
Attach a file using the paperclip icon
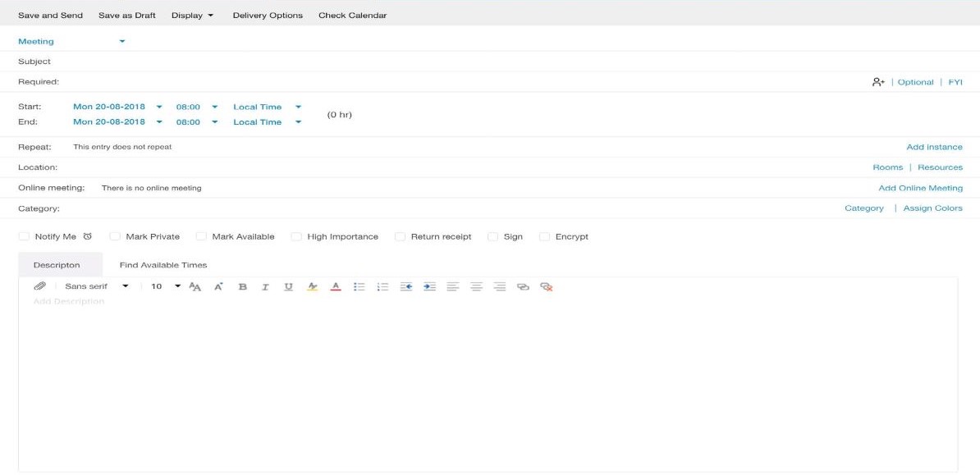coord(40,286)
